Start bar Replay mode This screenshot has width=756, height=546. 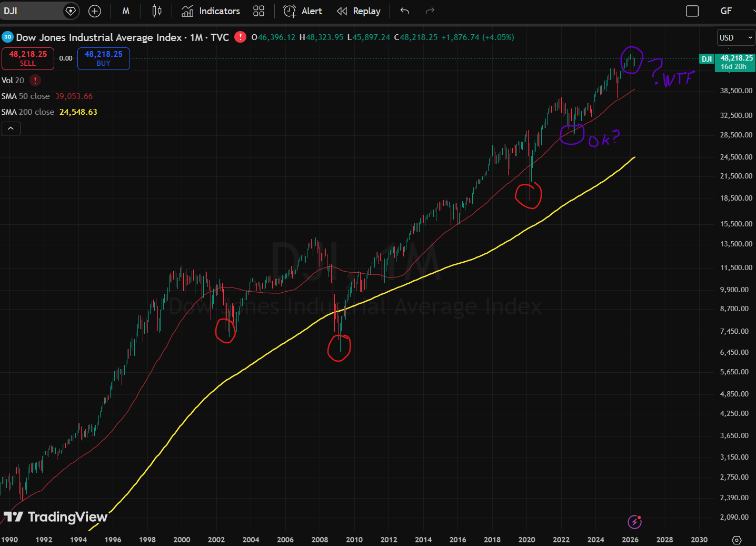pos(359,11)
